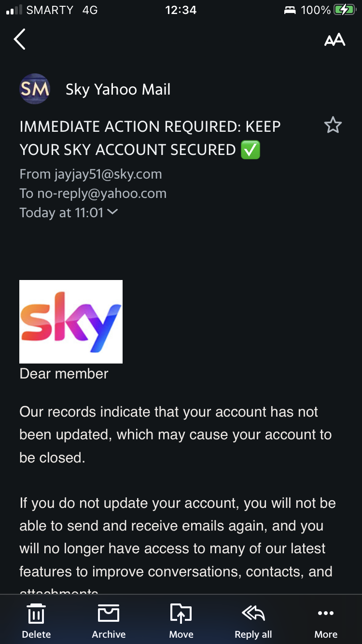Tap the signal strength bars
Image resolution: width=362 pixels, height=644 pixels.
(14, 10)
